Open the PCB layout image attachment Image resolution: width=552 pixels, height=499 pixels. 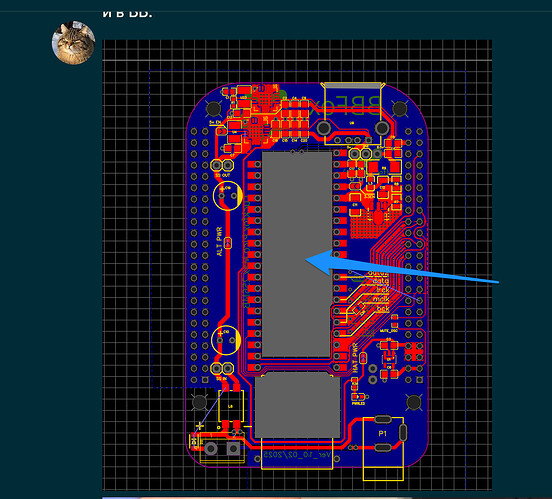(x=297, y=265)
